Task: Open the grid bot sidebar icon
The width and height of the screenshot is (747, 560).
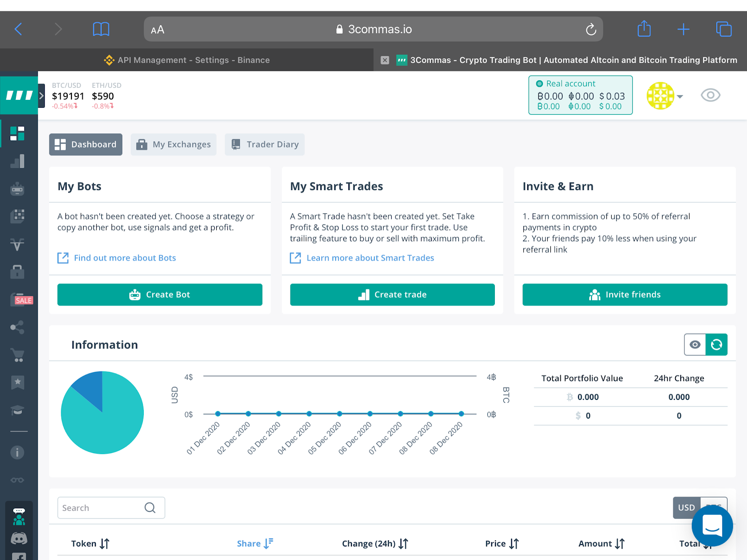Action: point(17,216)
